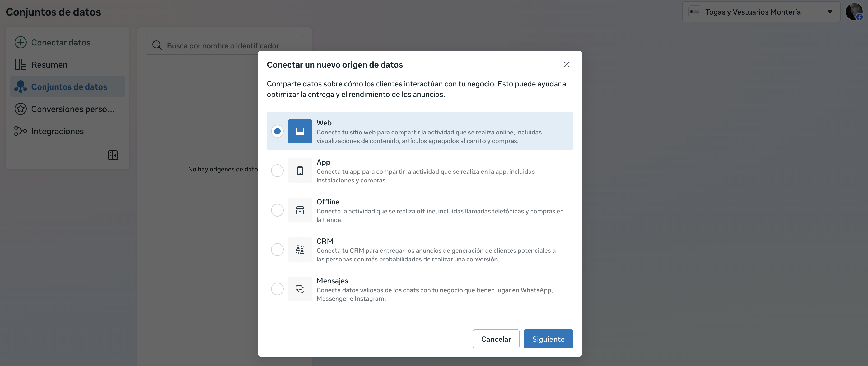This screenshot has height=366, width=868.
Task: Click the Cancelar button
Action: [496, 339]
